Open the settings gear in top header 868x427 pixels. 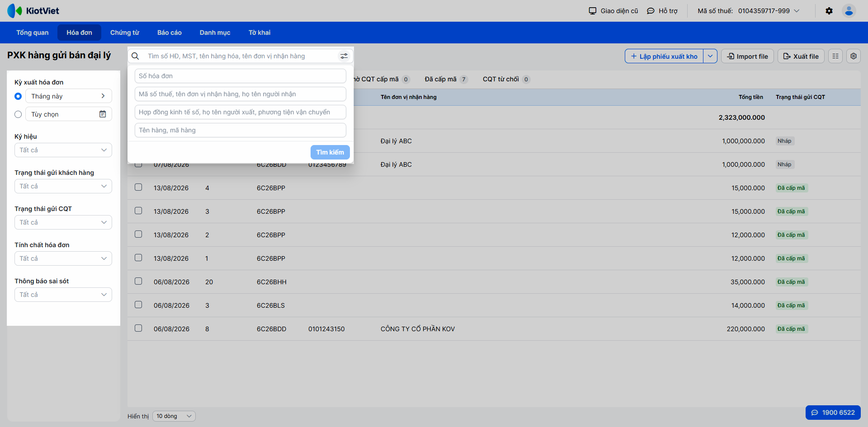pyautogui.click(x=829, y=11)
